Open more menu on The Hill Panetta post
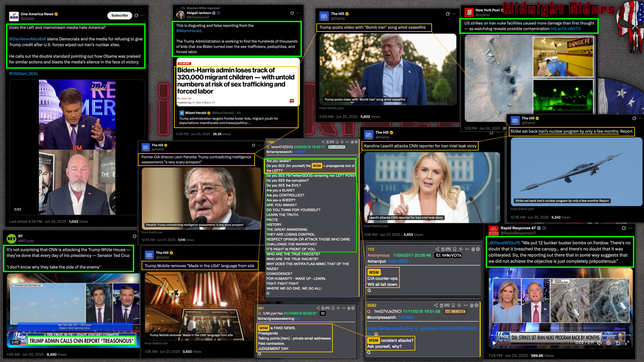The height and width of the screenshot is (362, 644). [259, 145]
